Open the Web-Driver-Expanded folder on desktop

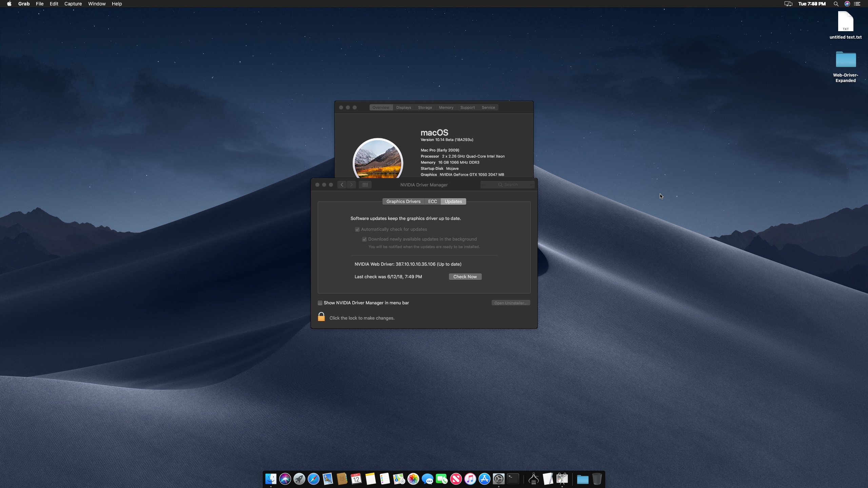[x=845, y=60]
